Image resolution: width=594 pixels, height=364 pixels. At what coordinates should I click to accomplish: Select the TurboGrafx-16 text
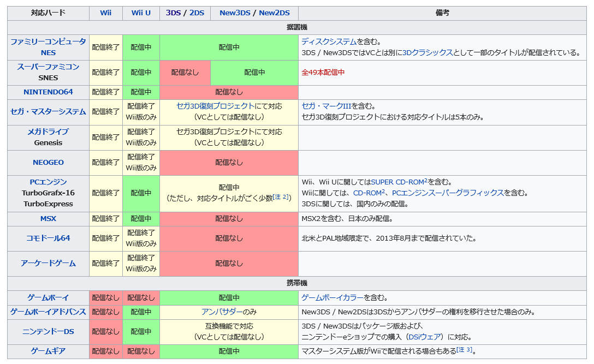[x=48, y=193]
